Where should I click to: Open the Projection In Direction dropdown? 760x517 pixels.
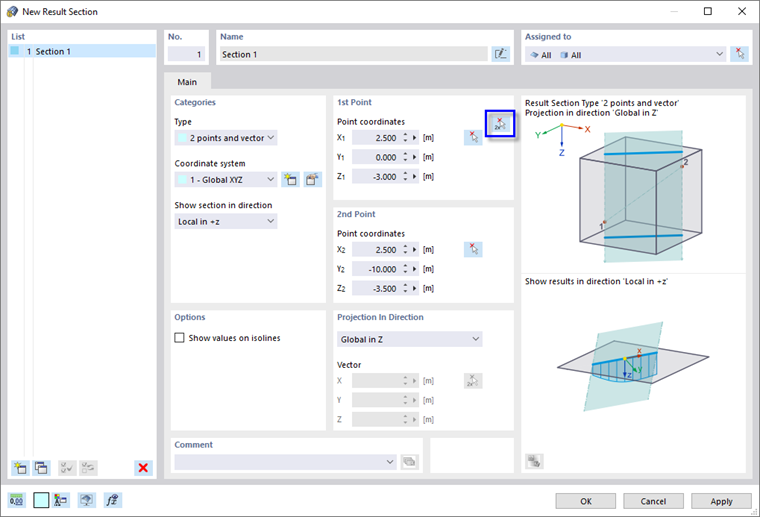[410, 339]
